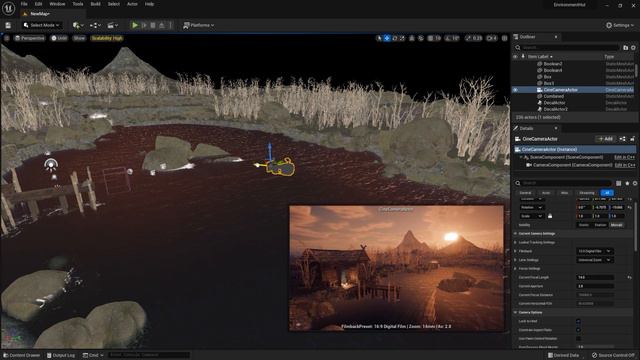
Task: Click the Stop simulation button
Action: click(x=153, y=25)
